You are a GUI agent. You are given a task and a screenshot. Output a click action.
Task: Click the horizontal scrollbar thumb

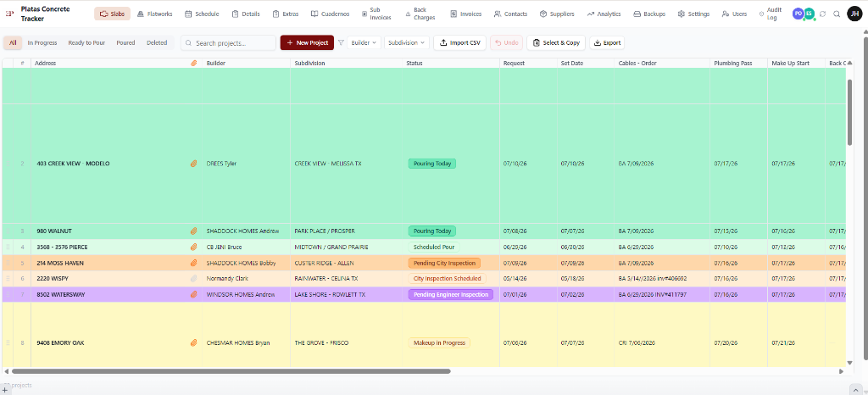coord(231,371)
